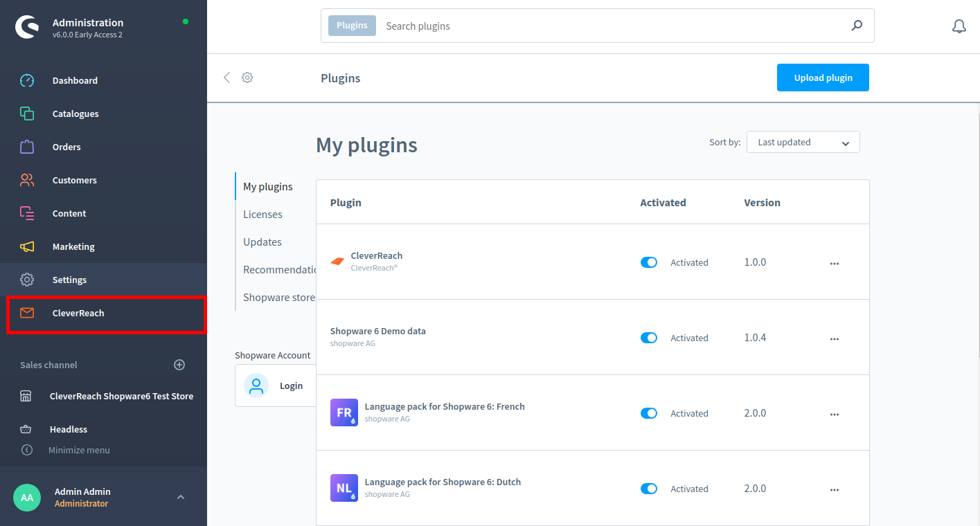Add a sales channel with plus icon

(179, 365)
